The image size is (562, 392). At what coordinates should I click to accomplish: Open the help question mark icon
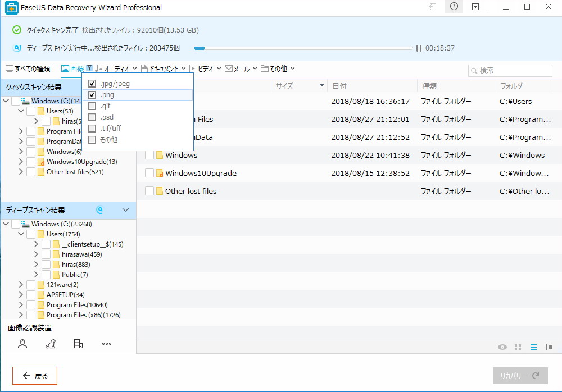click(454, 6)
